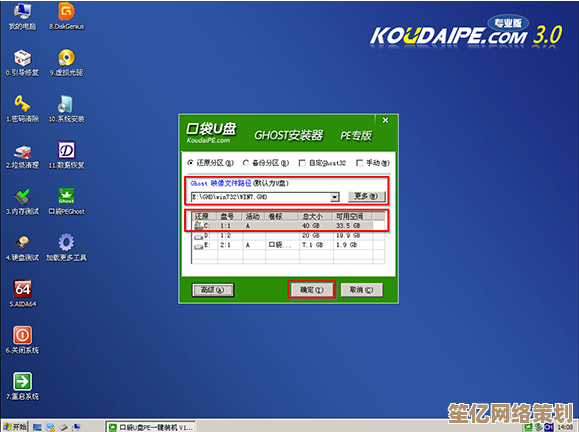The image size is (579, 432).
Task: Click the system tray clock showing 14:08
Action: coord(566,427)
